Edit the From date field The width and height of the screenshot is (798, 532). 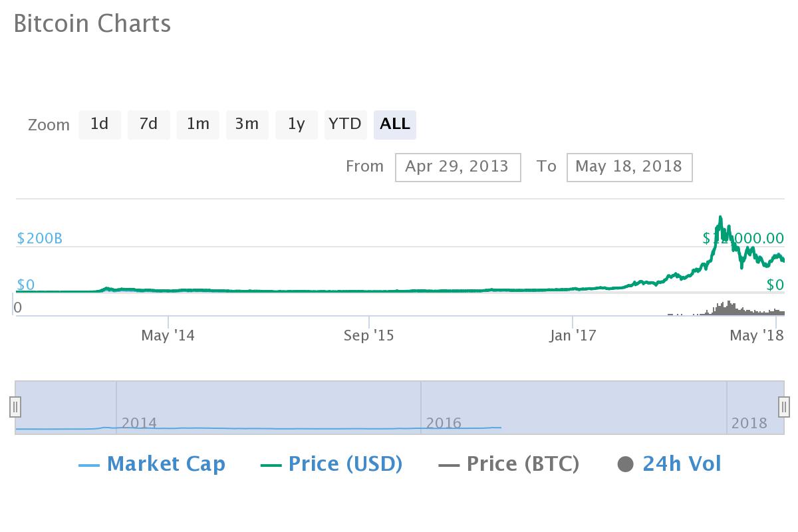(x=458, y=167)
